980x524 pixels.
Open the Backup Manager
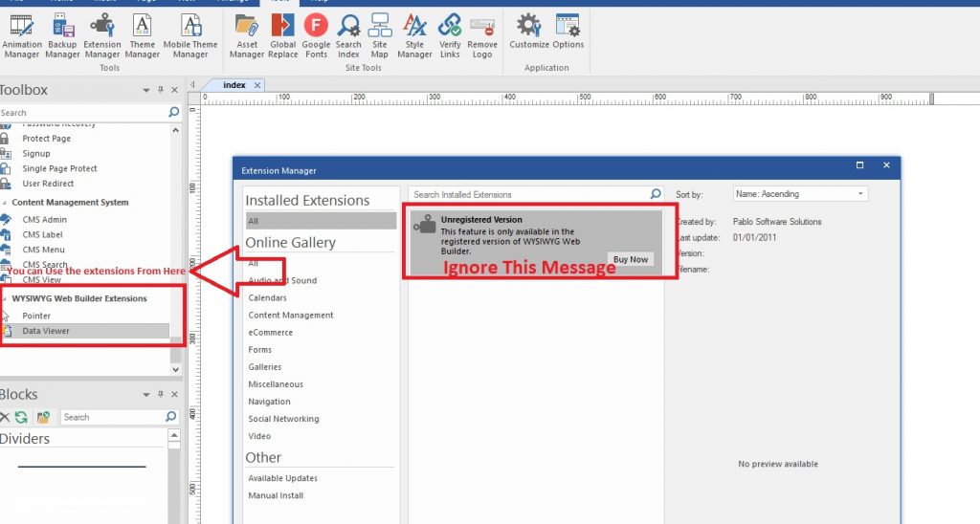click(62, 36)
